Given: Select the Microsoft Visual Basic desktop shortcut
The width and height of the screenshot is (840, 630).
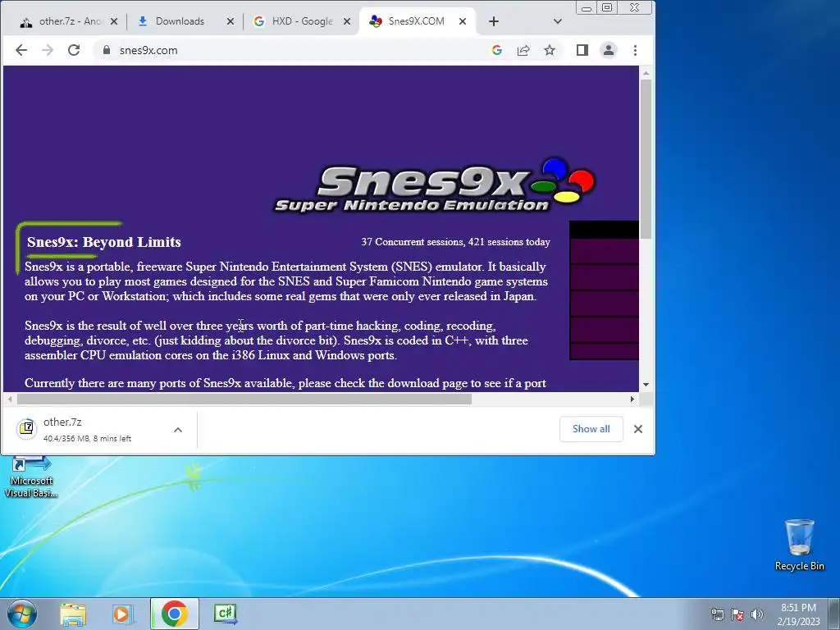Looking at the screenshot, I should click(31, 477).
